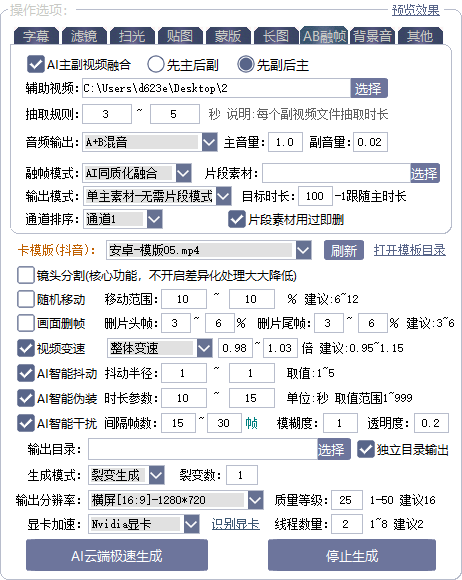Open the 滤镜 tab

[x=84, y=36]
